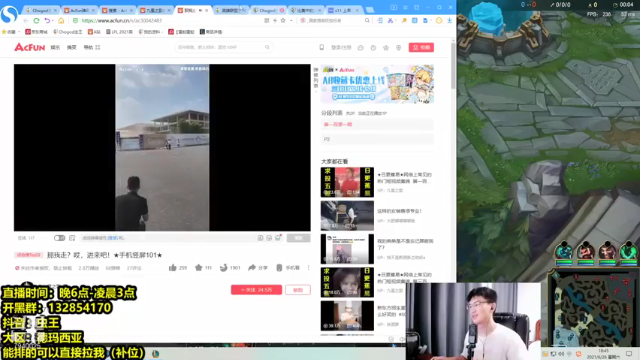Click the outlined button next to the follow button
640x360 pixels.
pos(298,290)
